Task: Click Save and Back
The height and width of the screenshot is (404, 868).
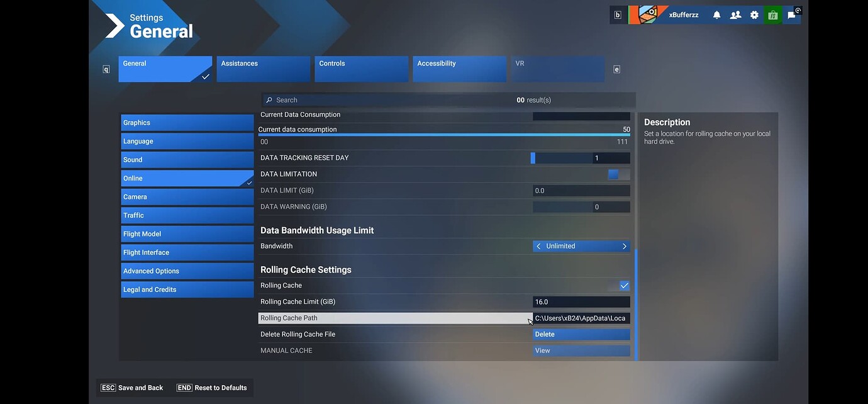Action: 133,388
